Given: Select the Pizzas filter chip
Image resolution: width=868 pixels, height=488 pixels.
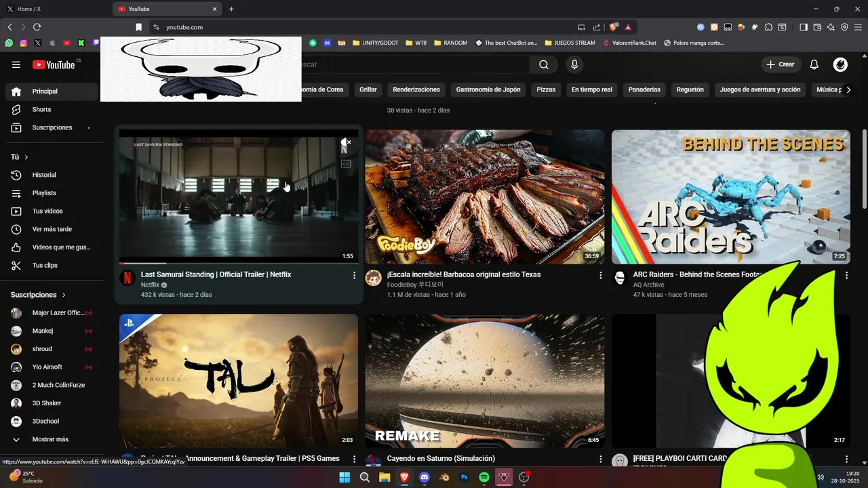Looking at the screenshot, I should click(x=546, y=89).
